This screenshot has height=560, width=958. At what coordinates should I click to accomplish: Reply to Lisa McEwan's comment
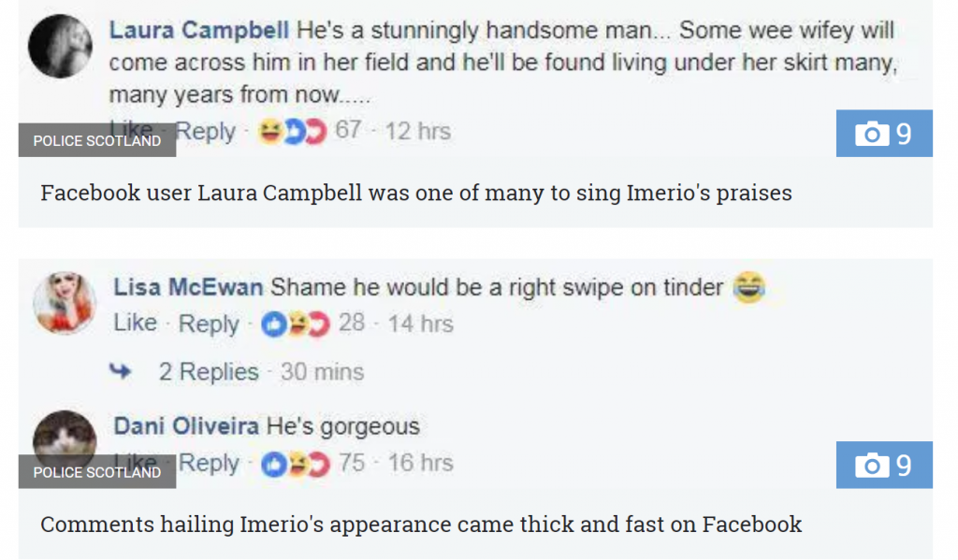pos(209,323)
